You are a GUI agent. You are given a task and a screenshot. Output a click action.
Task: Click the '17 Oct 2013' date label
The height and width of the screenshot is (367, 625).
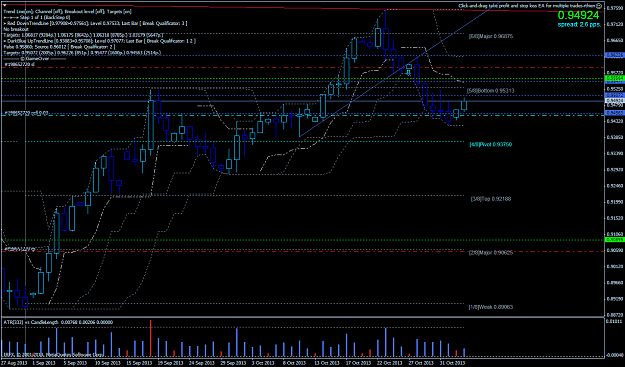pyautogui.click(x=358, y=363)
